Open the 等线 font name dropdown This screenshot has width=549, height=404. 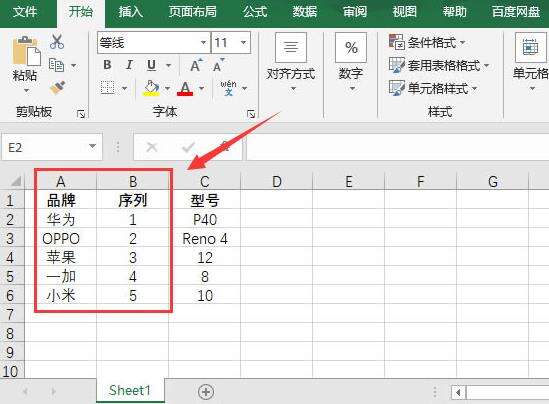(203, 43)
